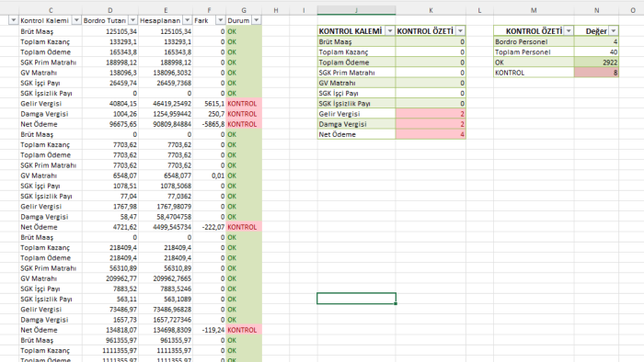Click Brüt Maaş in the summary table
Screen dimensions: 644x362
pos(356,41)
